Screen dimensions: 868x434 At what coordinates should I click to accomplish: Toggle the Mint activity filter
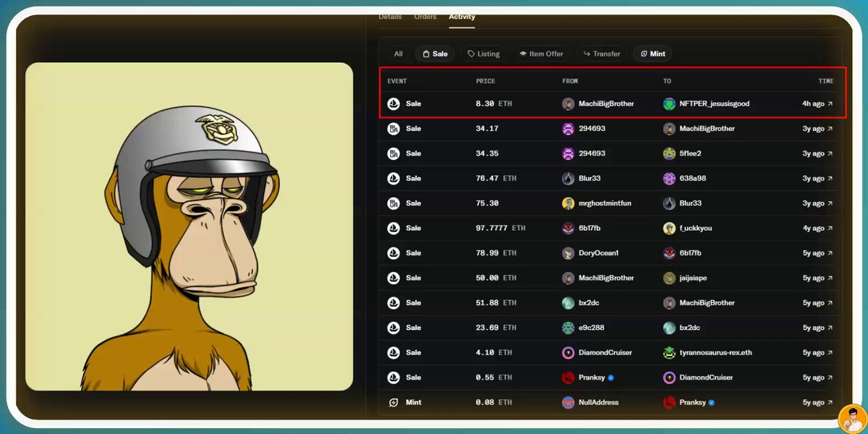coord(652,54)
